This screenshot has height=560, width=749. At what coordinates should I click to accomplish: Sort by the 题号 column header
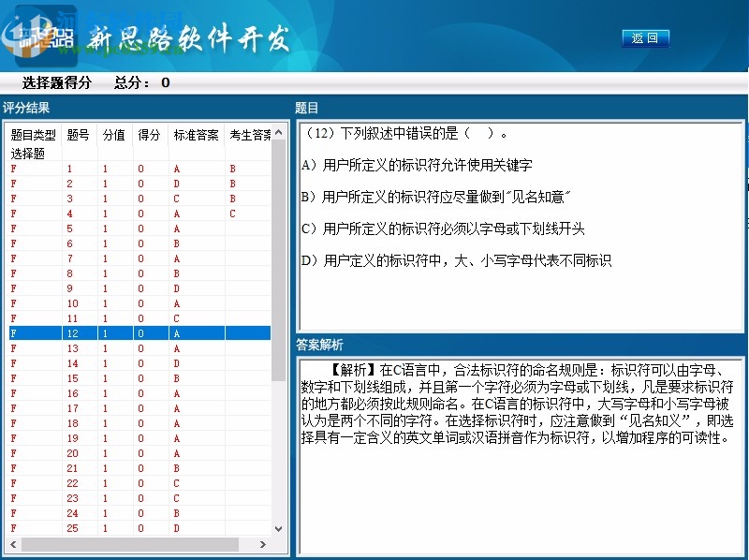point(77,135)
